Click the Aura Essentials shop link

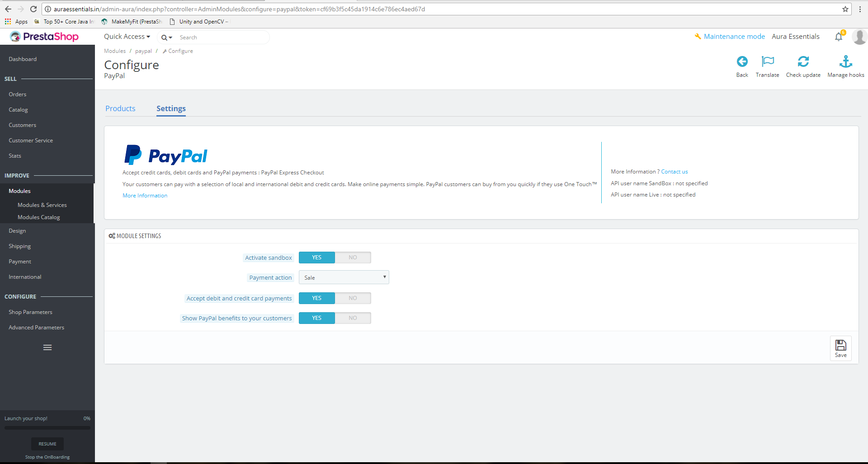[796, 37]
